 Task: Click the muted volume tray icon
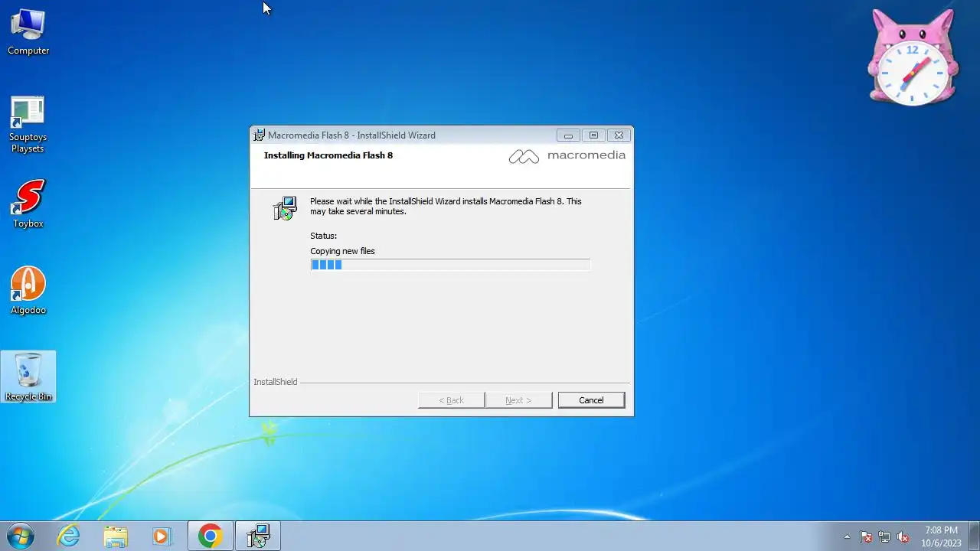click(903, 536)
